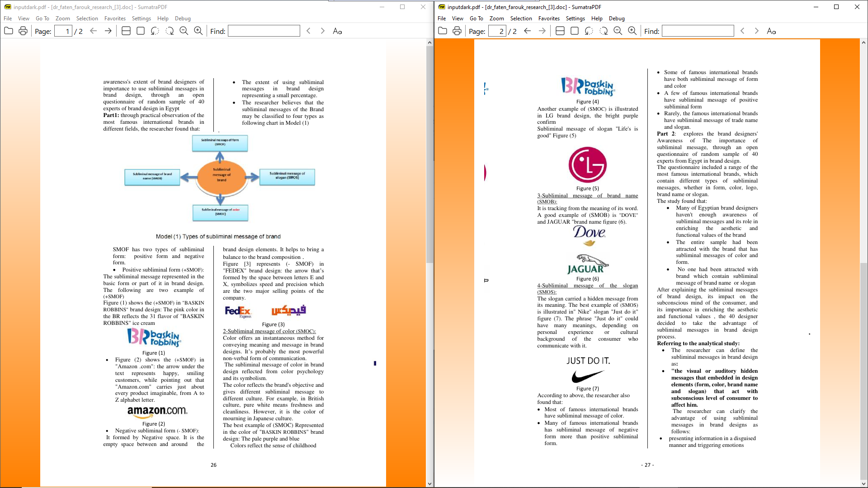Go to next page in left window
The height and width of the screenshot is (488, 868).
click(108, 31)
